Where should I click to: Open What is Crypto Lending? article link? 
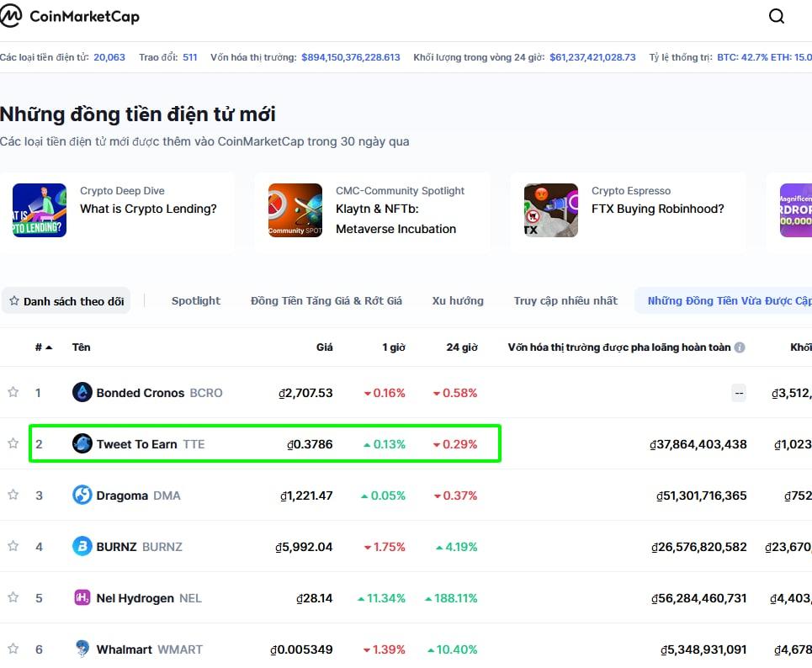tap(148, 209)
